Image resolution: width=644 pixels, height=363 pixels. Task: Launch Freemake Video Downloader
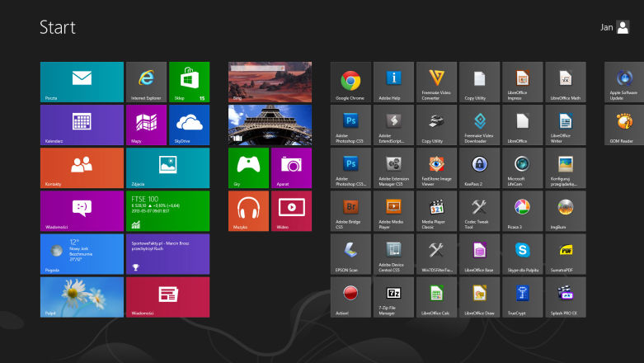pyautogui.click(x=479, y=125)
